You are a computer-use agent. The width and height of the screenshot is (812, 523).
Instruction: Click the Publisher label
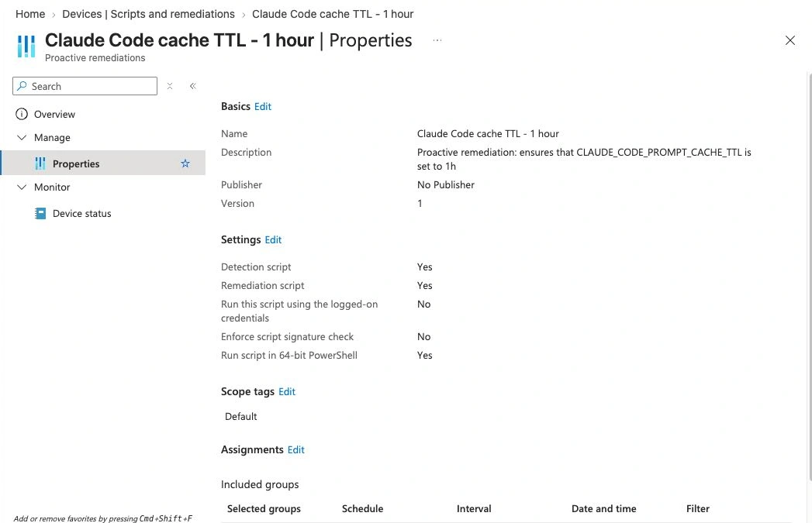[x=241, y=184]
